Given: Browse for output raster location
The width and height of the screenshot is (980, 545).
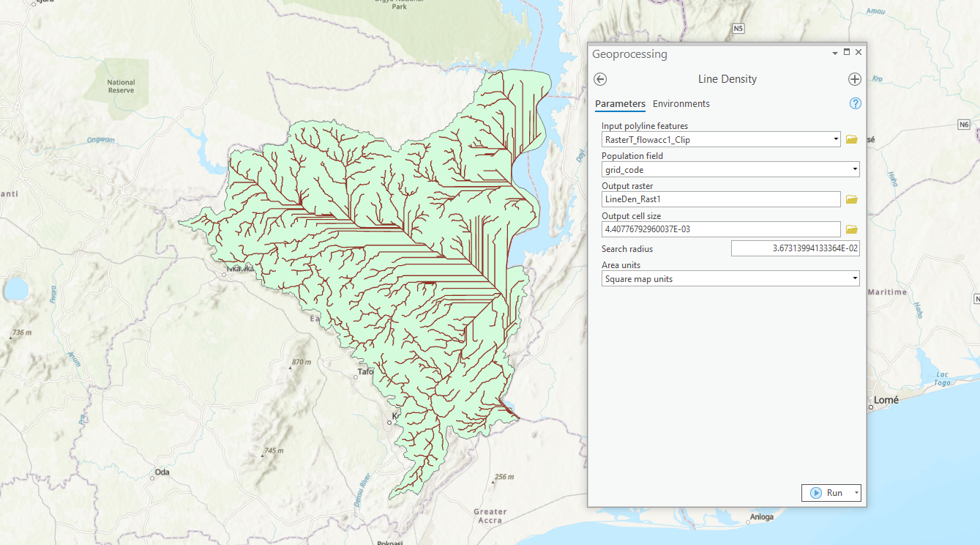Looking at the screenshot, I should tap(851, 199).
